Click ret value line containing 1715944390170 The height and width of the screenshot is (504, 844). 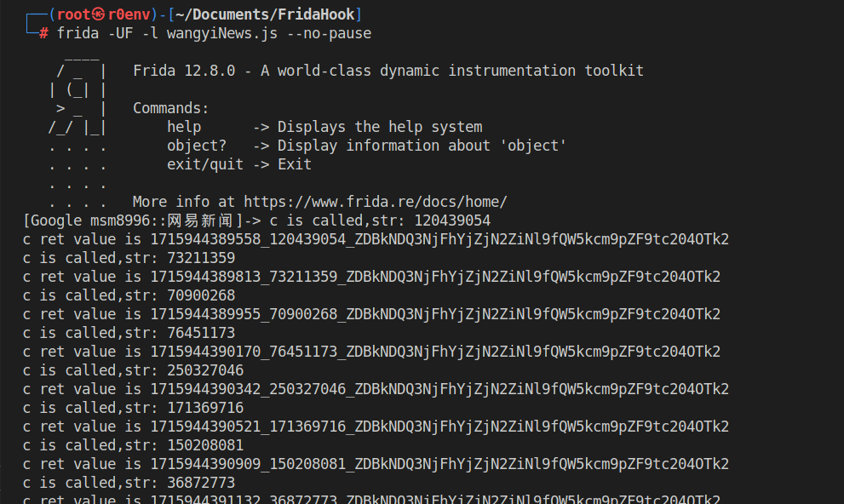tap(371, 352)
